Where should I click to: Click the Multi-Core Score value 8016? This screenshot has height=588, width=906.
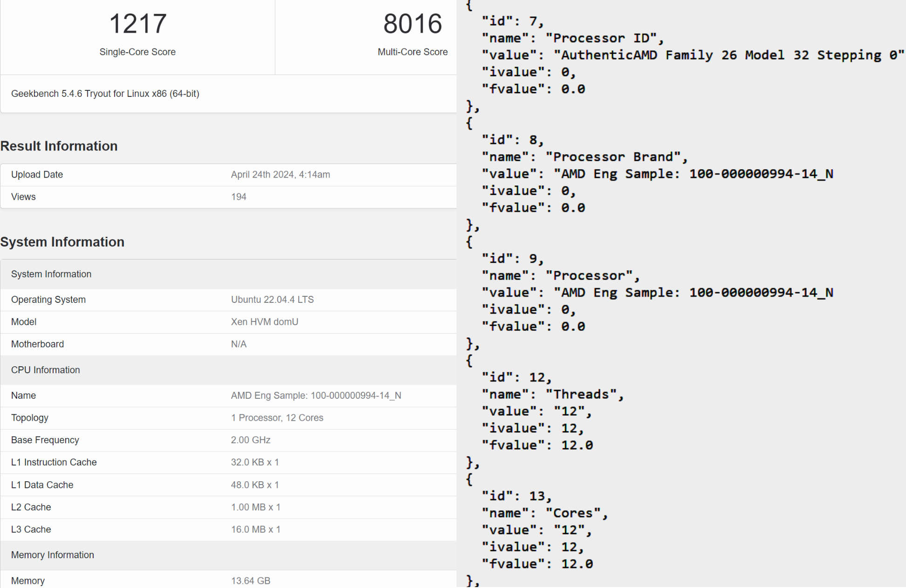[x=412, y=24]
